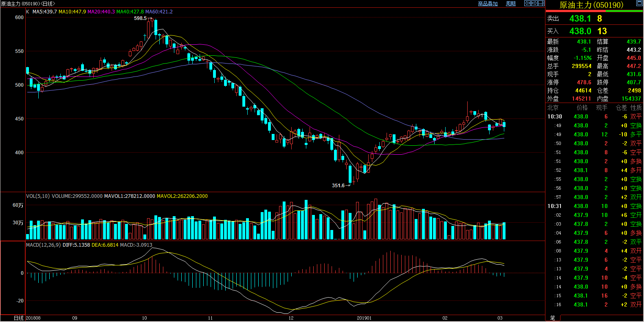
Task: Click the 结算 value 439.7
Action: 634,42
